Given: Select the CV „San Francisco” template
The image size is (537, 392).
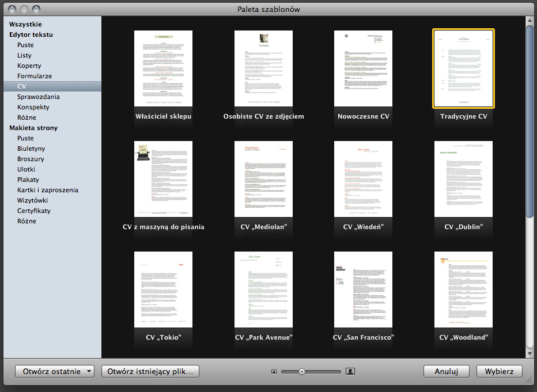Looking at the screenshot, I should point(363,290).
